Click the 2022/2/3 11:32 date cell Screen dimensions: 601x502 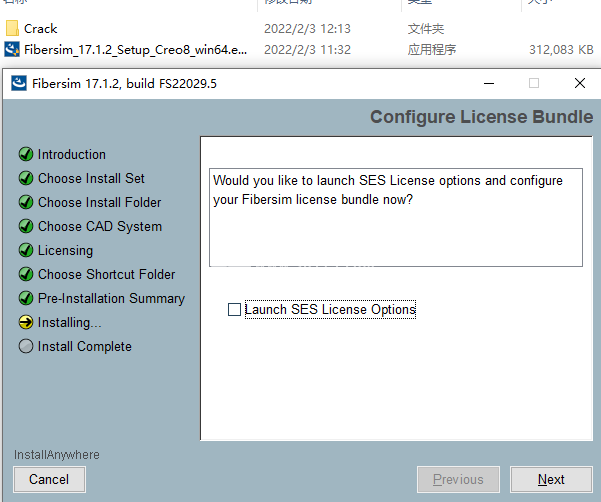tap(307, 50)
